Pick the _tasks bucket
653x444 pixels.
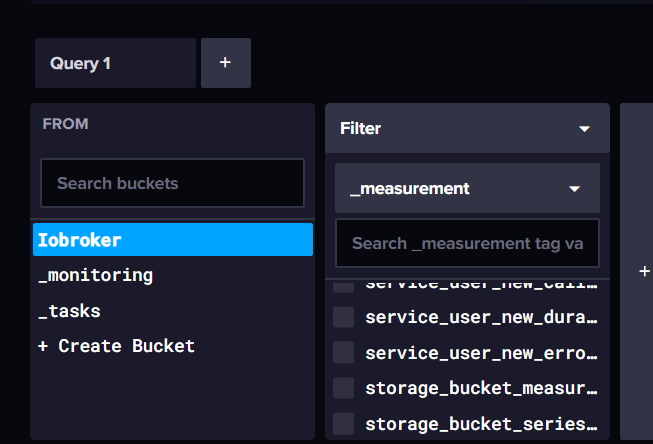70,311
